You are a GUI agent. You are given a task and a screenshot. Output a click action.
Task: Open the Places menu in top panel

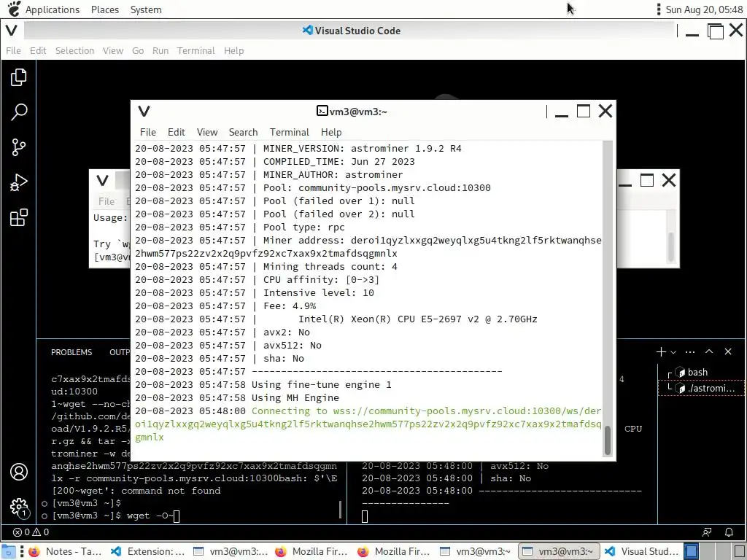pyautogui.click(x=105, y=9)
